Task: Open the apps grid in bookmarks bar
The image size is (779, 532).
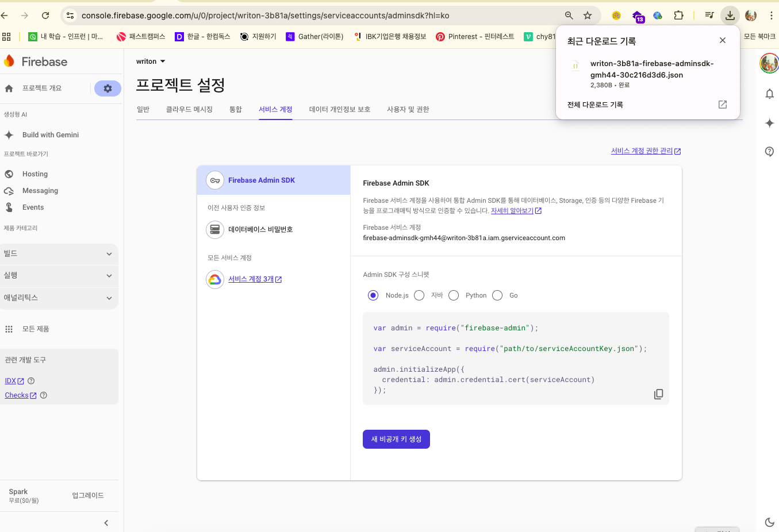Action: tap(6, 37)
